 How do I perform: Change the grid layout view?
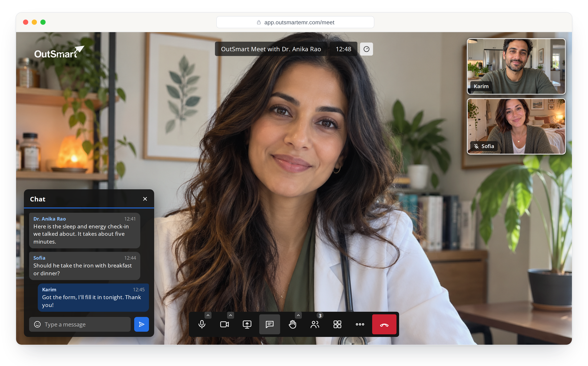337,324
